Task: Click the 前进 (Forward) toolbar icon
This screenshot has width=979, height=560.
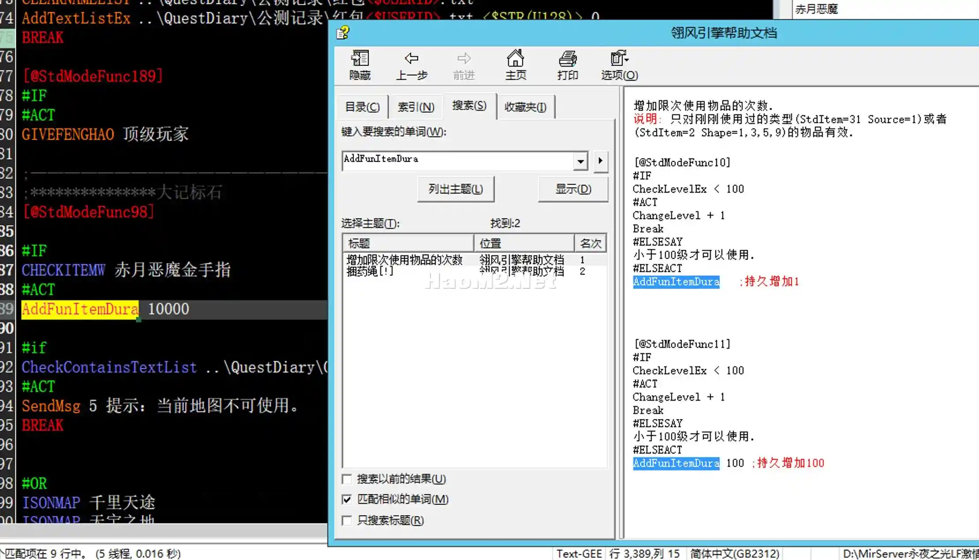Action: [463, 65]
